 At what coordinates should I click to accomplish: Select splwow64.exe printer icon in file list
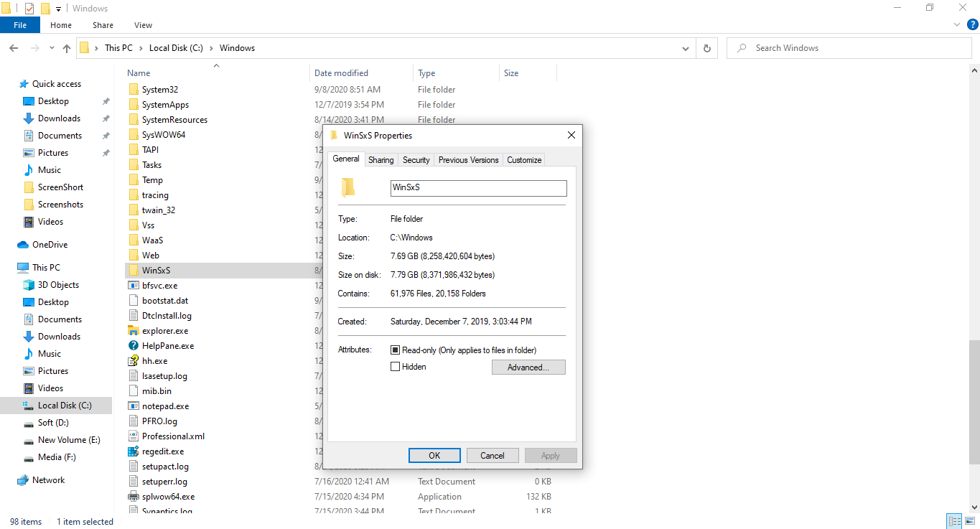click(x=133, y=497)
